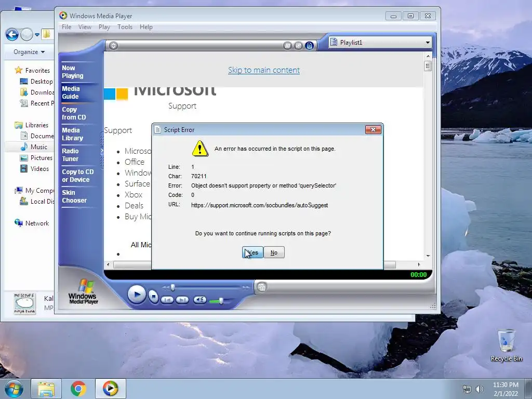Launch Chrome from the taskbar
The height and width of the screenshot is (399, 532).
78,389
